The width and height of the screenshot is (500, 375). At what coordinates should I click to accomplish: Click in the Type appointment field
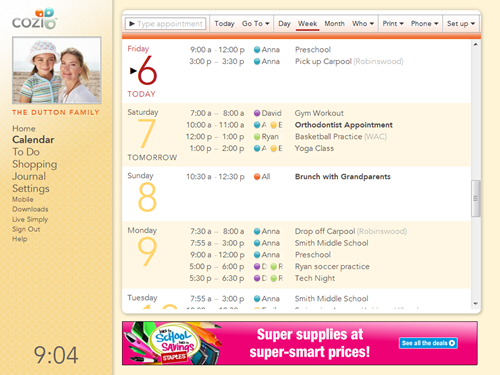click(165, 24)
